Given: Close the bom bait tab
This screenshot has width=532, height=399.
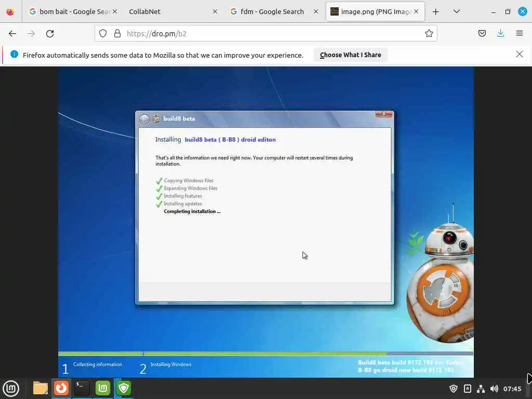Looking at the screenshot, I should coord(115,11).
